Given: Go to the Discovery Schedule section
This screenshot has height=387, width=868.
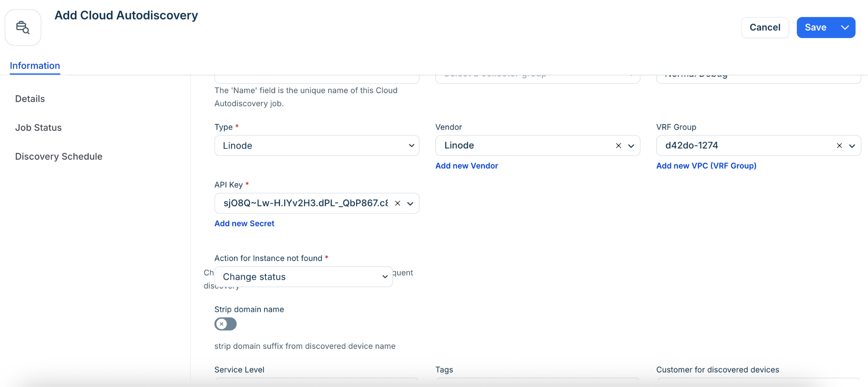Looking at the screenshot, I should (59, 156).
